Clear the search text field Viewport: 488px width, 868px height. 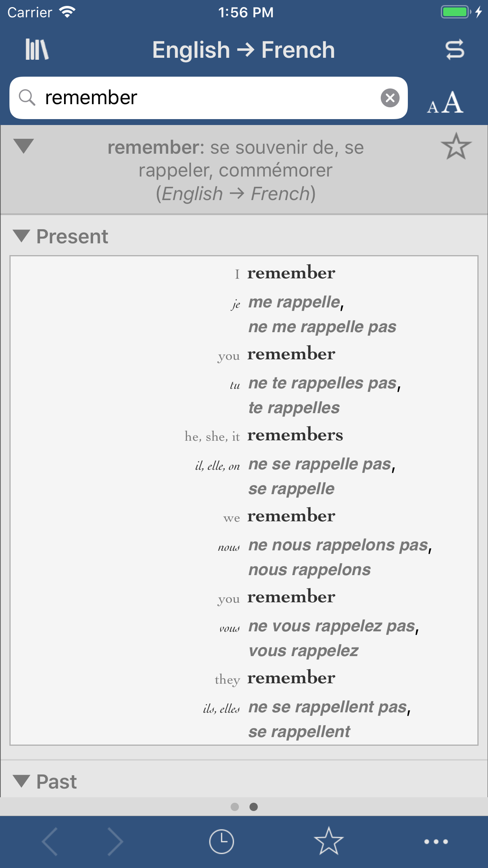[390, 98]
